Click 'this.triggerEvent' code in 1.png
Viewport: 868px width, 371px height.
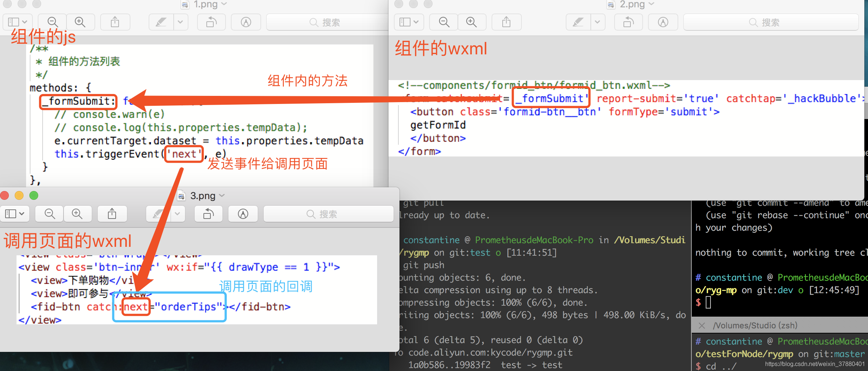point(107,154)
